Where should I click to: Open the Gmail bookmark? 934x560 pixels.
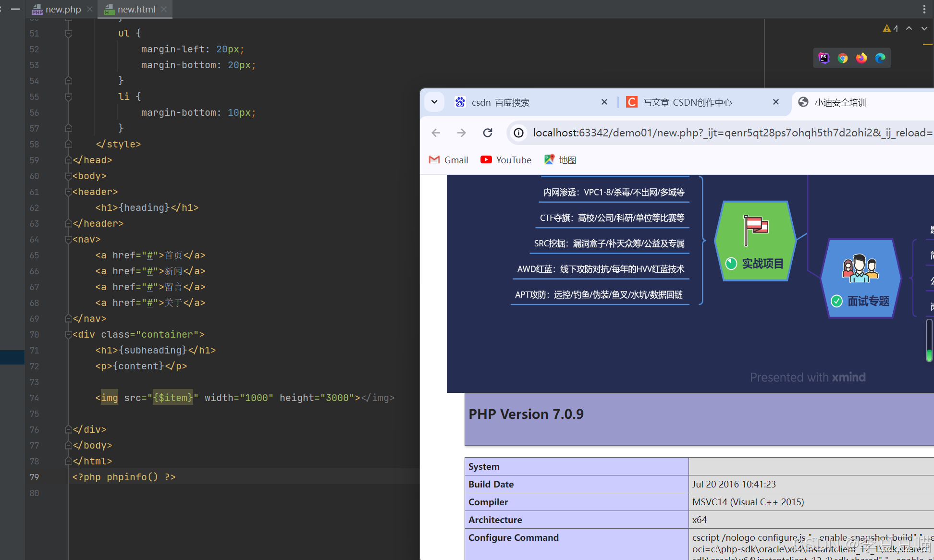point(448,160)
